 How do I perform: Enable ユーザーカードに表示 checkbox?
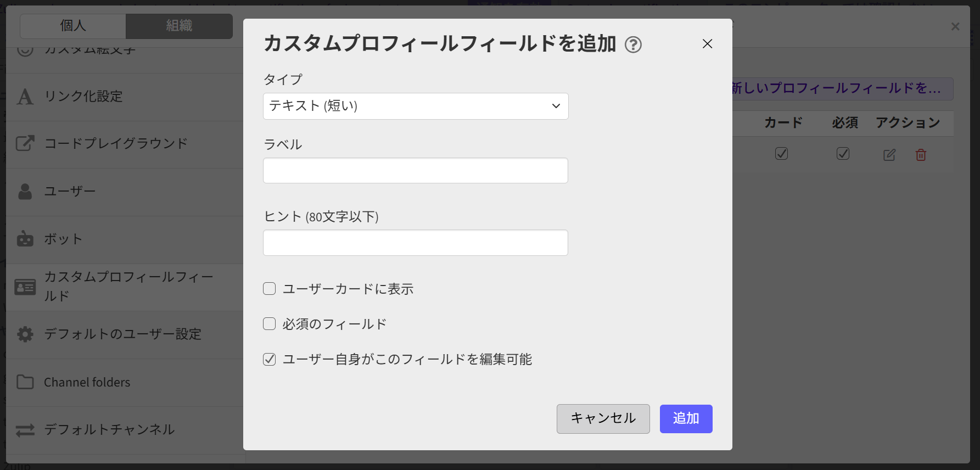coord(269,289)
